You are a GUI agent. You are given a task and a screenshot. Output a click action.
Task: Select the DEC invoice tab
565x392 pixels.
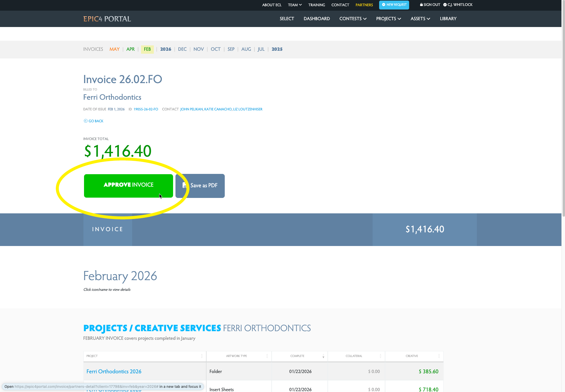(182, 49)
